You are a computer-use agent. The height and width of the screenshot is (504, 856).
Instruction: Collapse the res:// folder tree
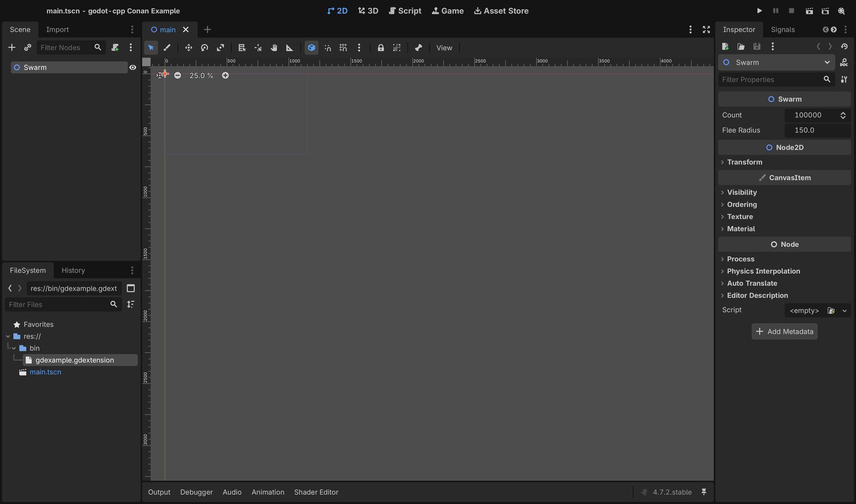coord(8,337)
